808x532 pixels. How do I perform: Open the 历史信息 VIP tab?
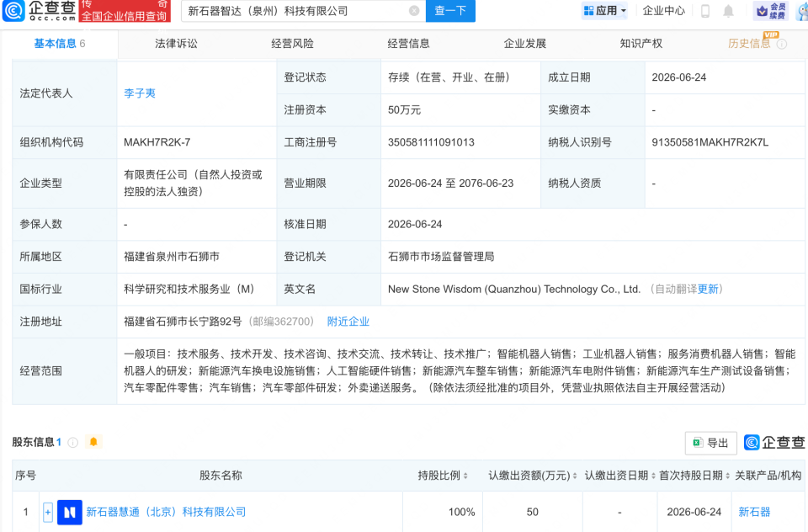tap(749, 44)
